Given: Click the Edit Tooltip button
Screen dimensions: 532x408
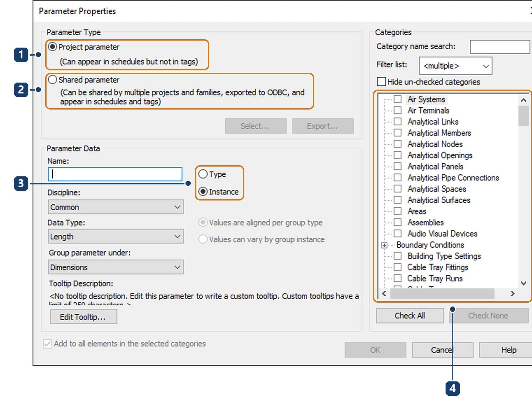Looking at the screenshot, I should click(83, 317).
